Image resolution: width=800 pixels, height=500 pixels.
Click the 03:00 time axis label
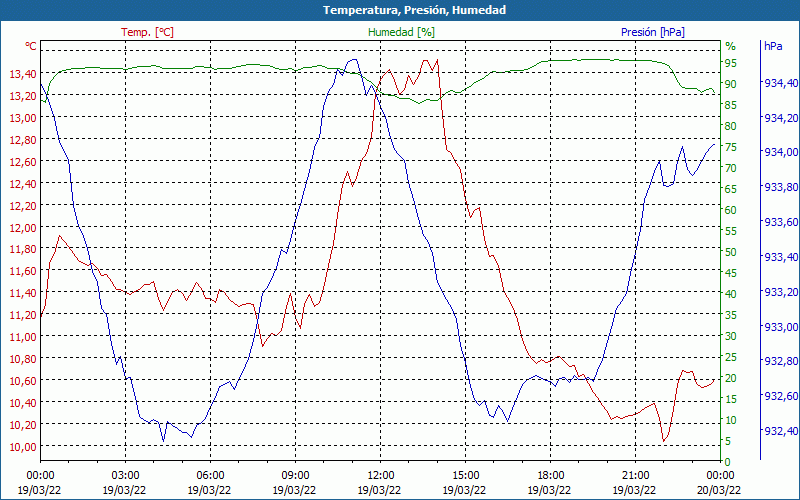pos(125,476)
